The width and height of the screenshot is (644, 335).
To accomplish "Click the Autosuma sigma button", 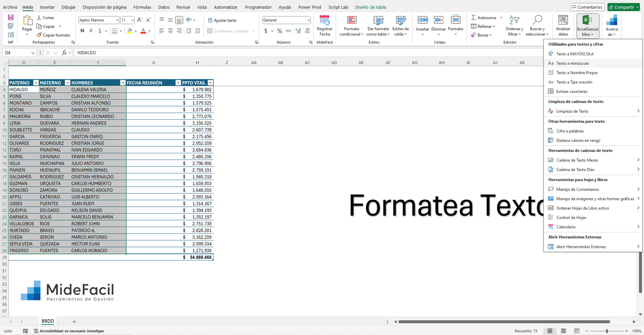I will pyautogui.click(x=484, y=18).
